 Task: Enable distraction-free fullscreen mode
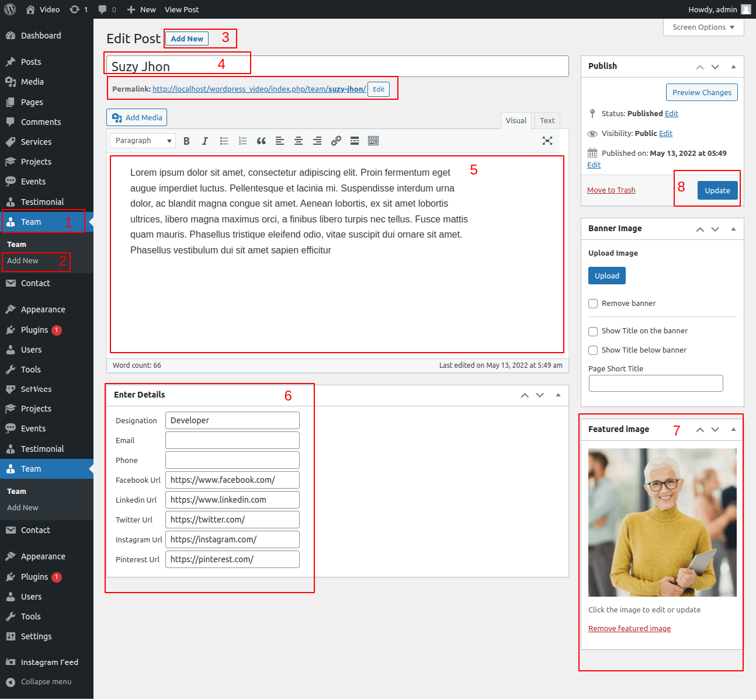pyautogui.click(x=547, y=141)
